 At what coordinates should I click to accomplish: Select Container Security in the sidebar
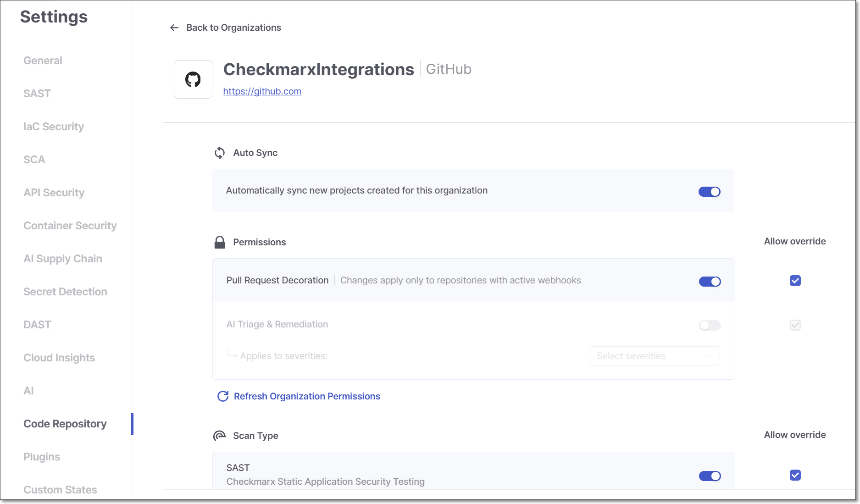tap(70, 226)
